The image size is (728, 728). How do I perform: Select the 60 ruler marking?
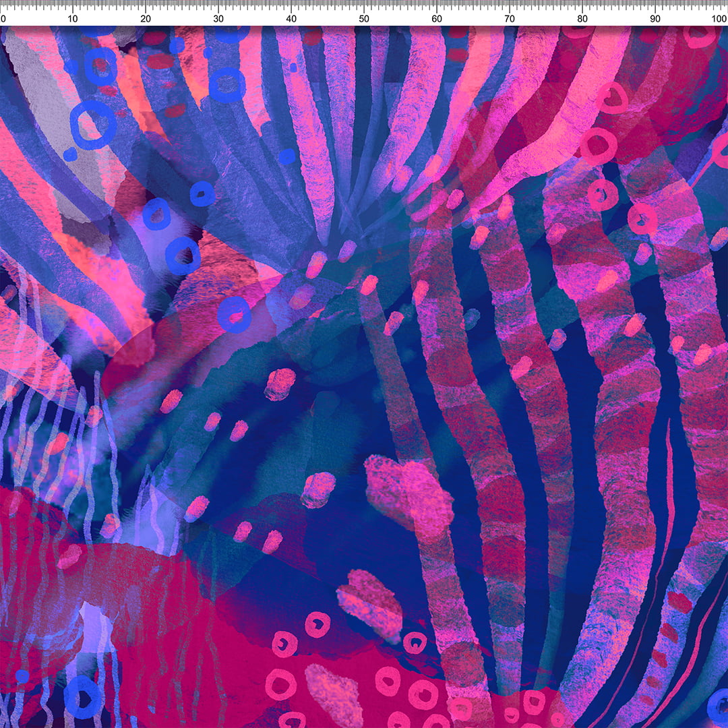[x=437, y=18]
